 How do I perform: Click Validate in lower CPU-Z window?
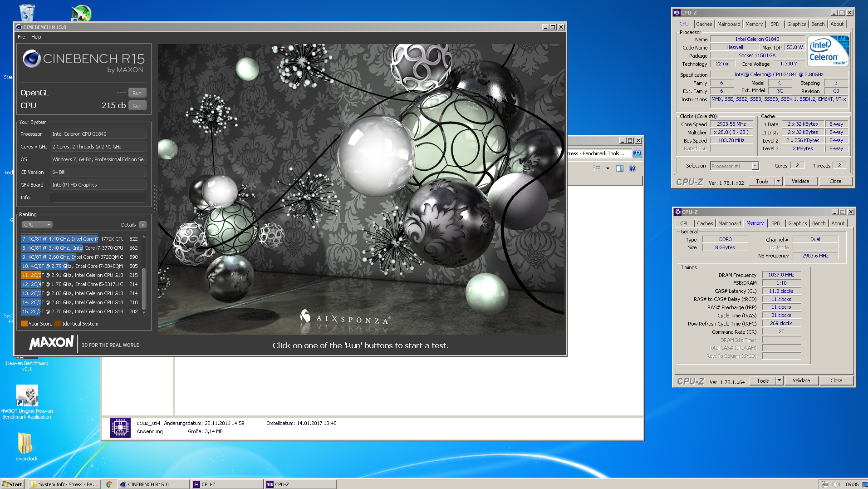(x=801, y=380)
